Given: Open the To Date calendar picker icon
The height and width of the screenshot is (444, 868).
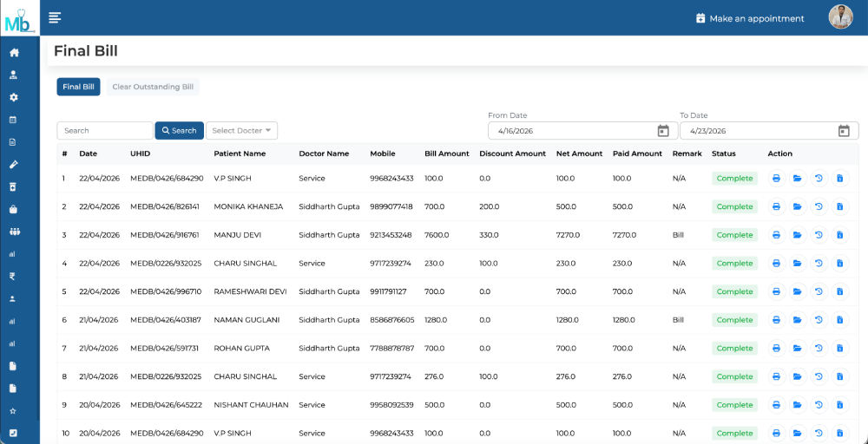Looking at the screenshot, I should click(x=844, y=131).
